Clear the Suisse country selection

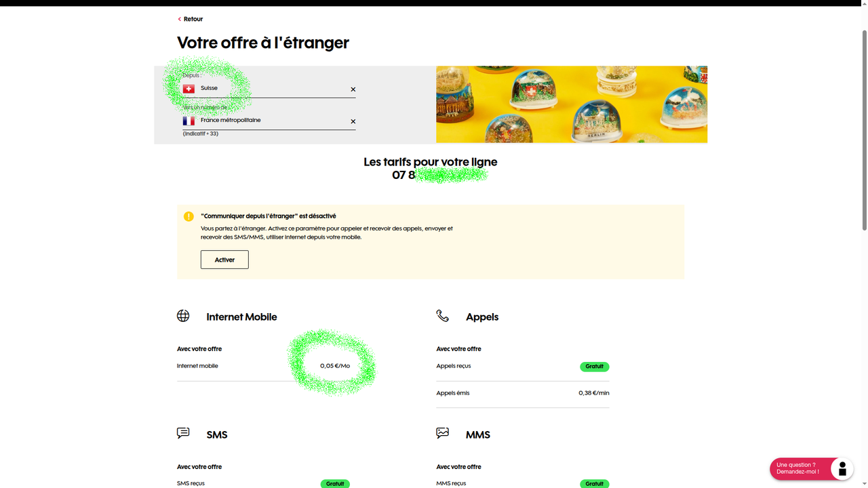pos(353,89)
